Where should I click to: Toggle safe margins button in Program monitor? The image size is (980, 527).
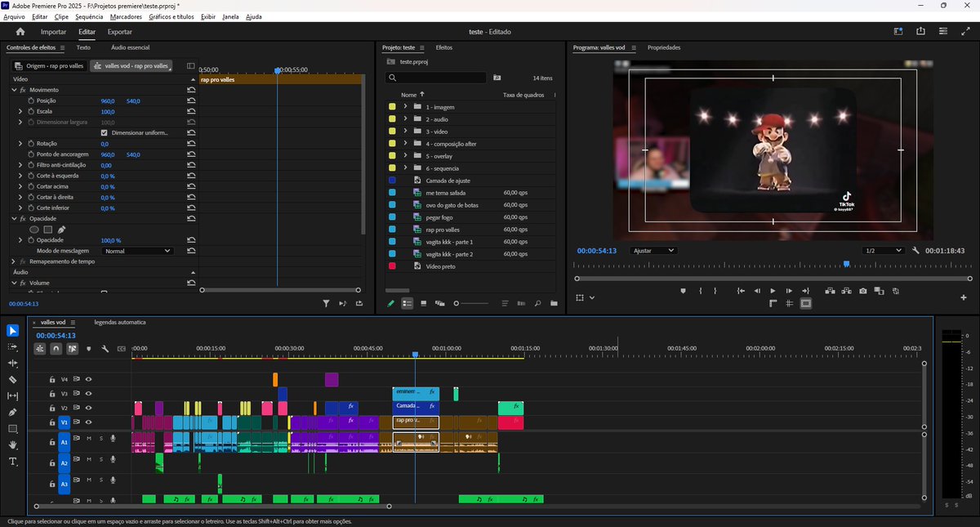click(806, 303)
